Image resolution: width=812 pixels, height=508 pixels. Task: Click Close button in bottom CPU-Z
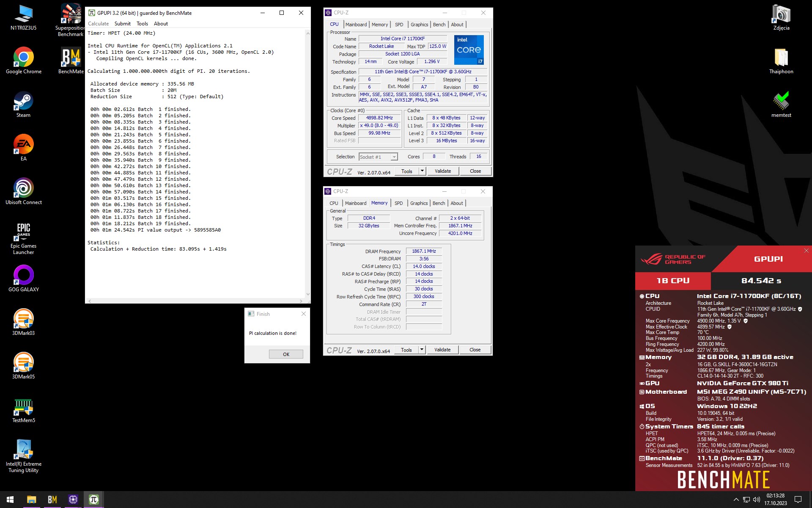475,350
